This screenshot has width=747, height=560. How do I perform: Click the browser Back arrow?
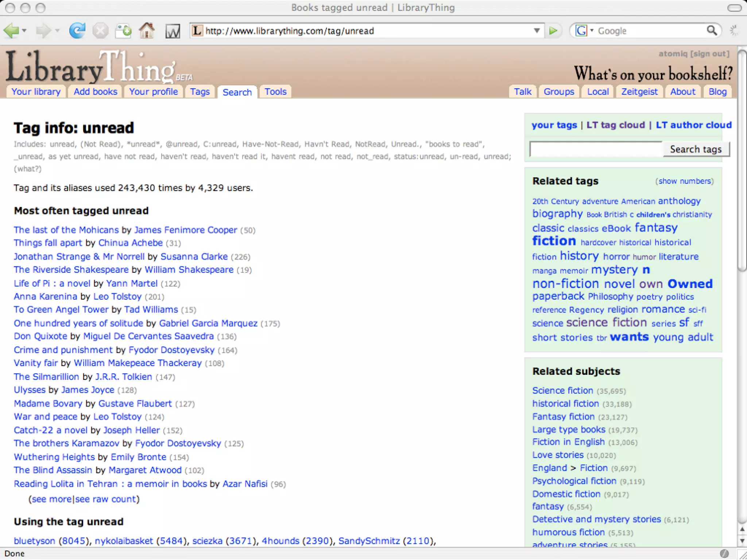[x=11, y=31]
